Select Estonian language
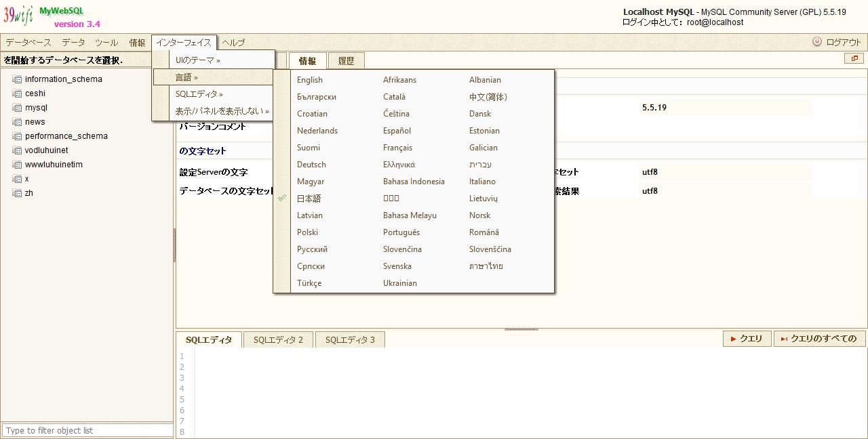Image resolution: width=868 pixels, height=439 pixels. click(484, 131)
